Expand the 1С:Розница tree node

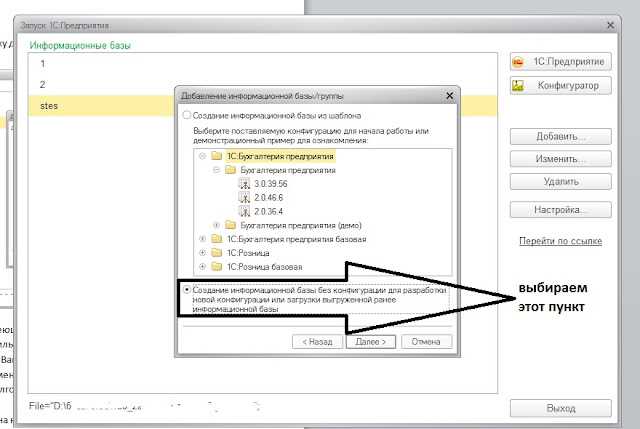tap(202, 253)
